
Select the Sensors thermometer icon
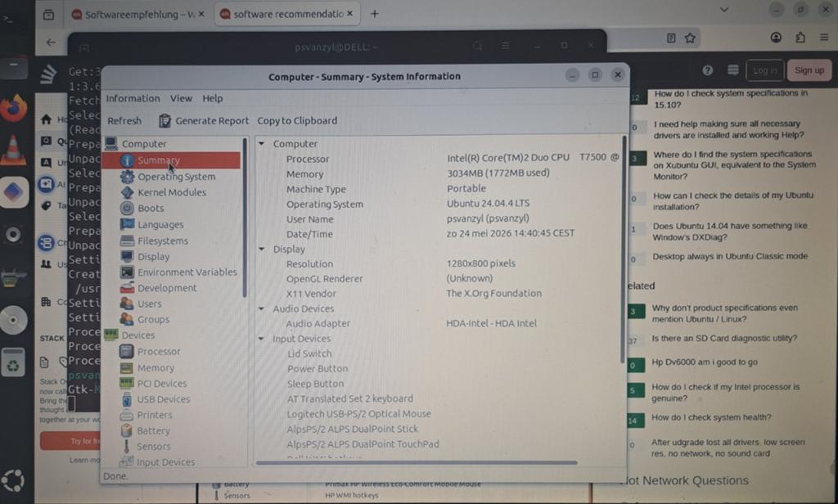pos(127,446)
